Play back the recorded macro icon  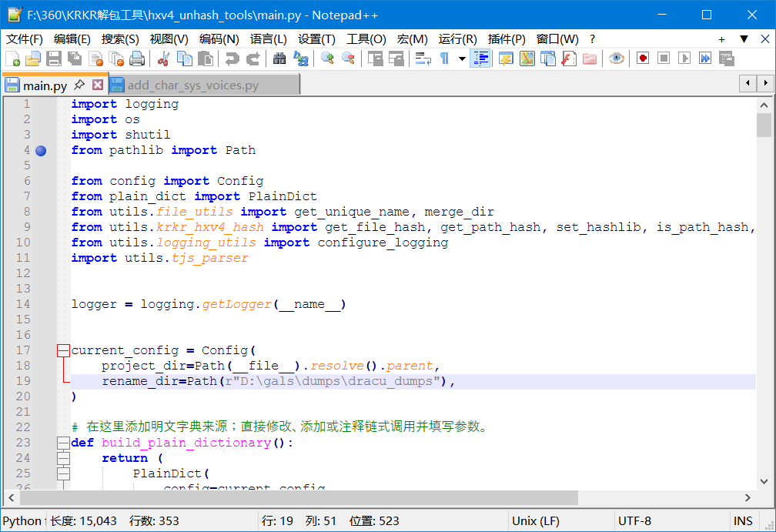coord(684,59)
